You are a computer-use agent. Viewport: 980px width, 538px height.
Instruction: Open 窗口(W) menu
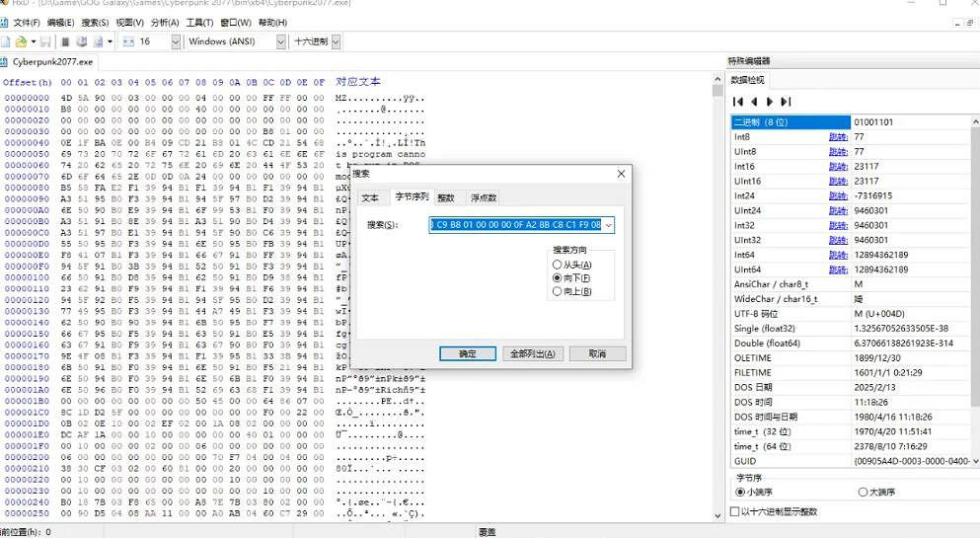click(236, 23)
